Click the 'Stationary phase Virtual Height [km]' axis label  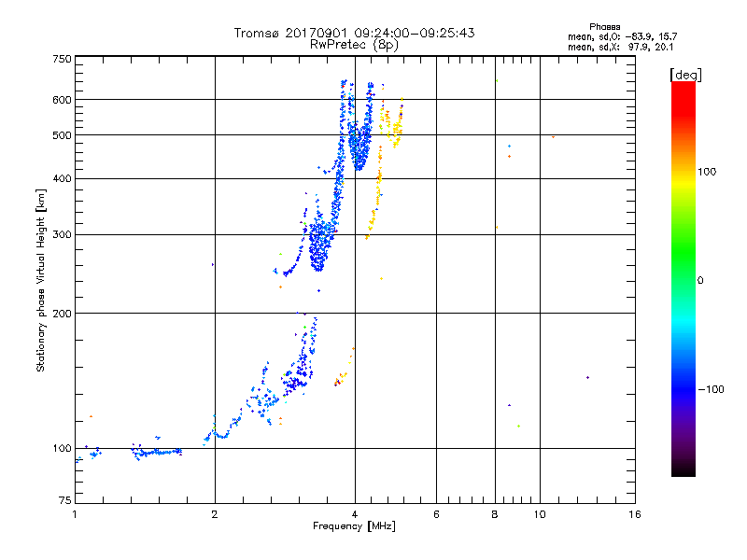40,280
